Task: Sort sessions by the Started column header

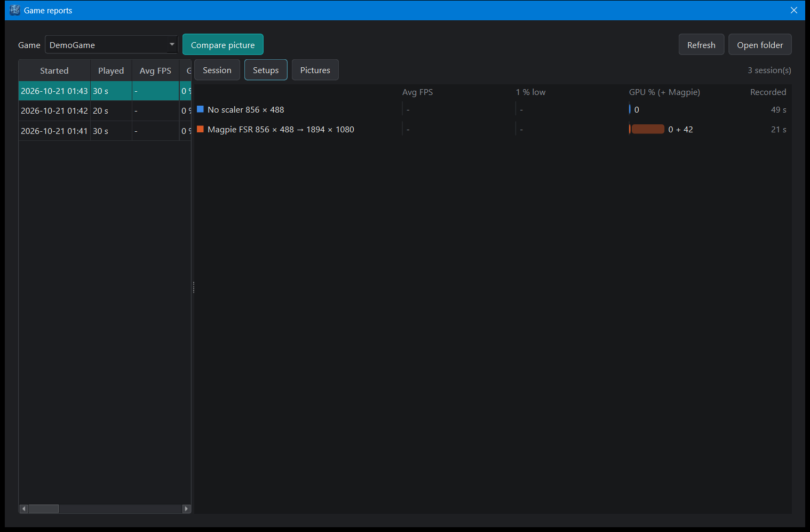Action: point(54,70)
